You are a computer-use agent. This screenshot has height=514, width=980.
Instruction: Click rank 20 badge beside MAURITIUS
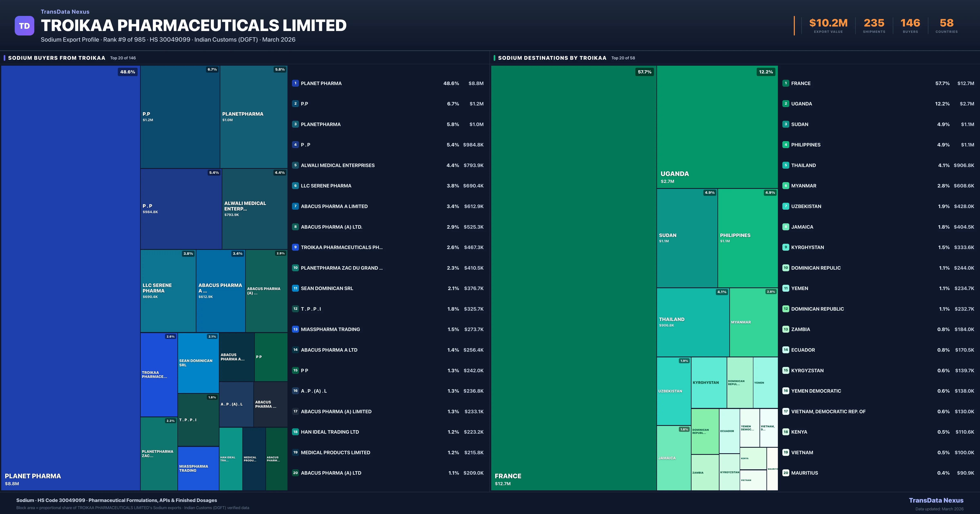pyautogui.click(x=786, y=473)
